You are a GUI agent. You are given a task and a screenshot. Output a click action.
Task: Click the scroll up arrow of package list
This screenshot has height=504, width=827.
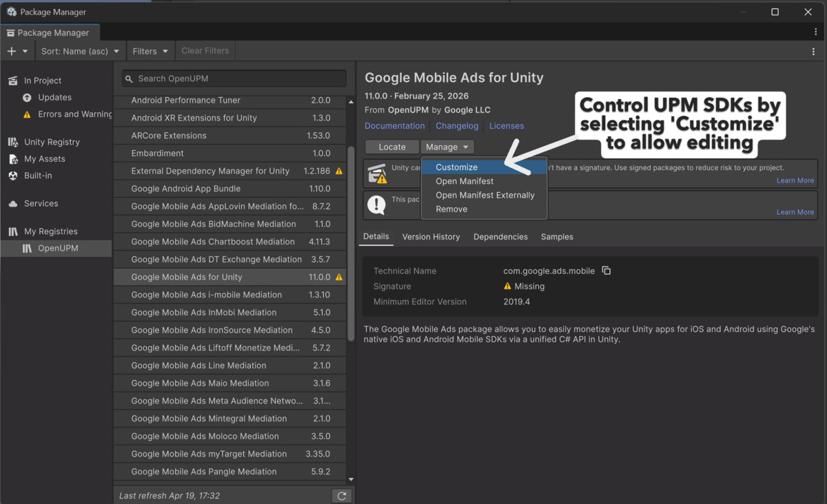click(x=351, y=102)
